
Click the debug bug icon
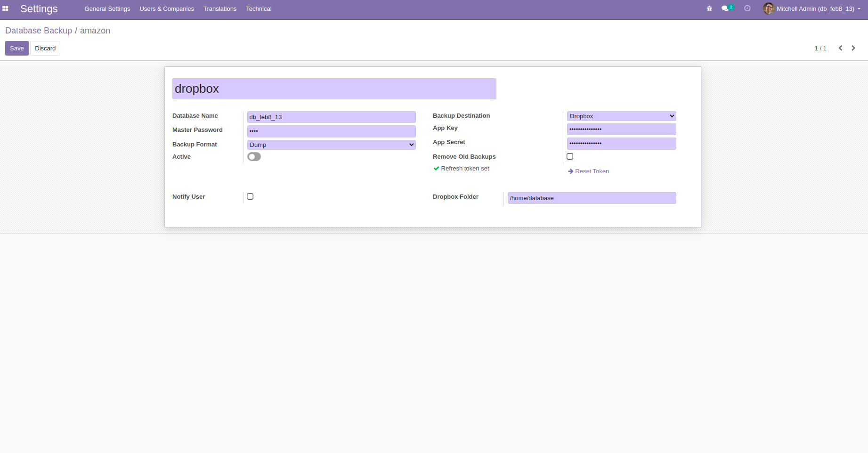709,8
